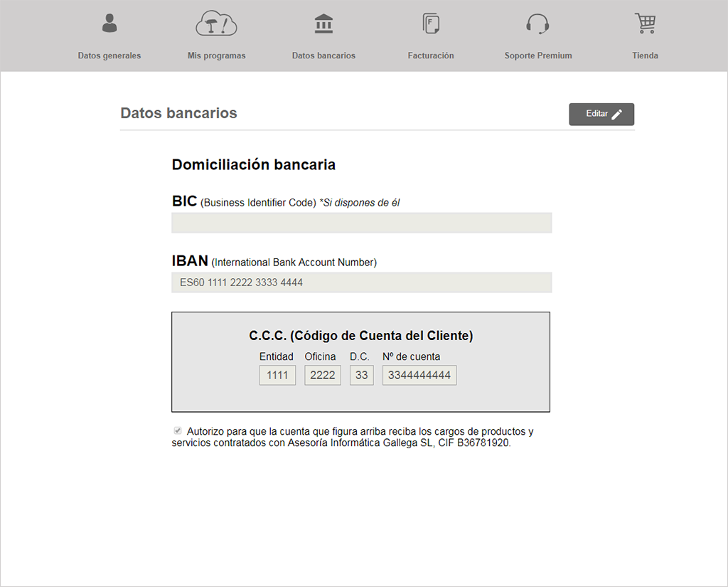Open the Tienda shopping cart icon
The image size is (728, 587).
pyautogui.click(x=645, y=23)
